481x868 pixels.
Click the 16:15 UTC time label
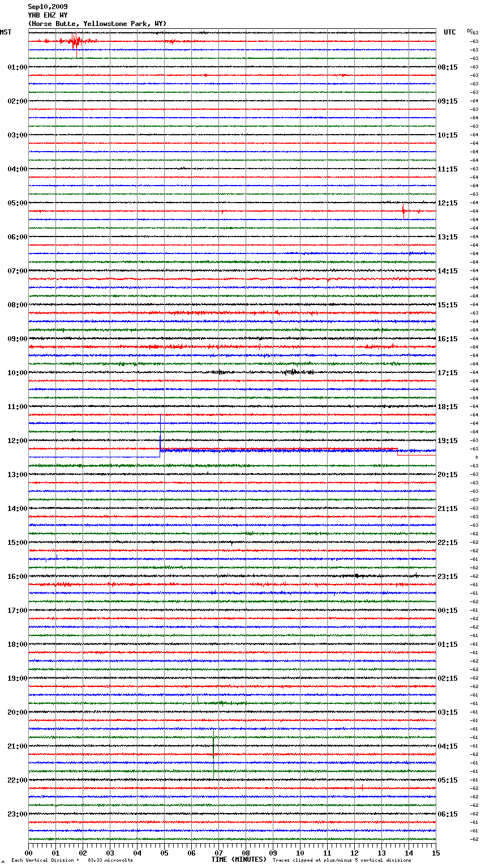point(448,339)
